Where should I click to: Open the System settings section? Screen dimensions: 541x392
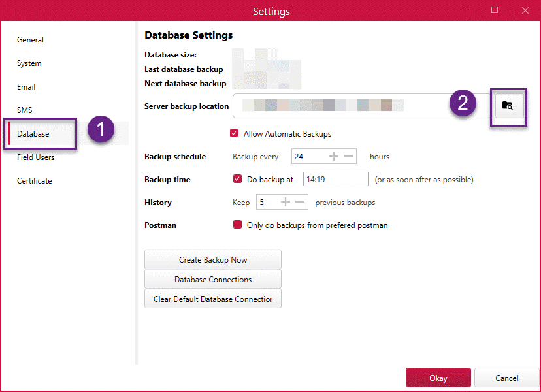pyautogui.click(x=29, y=63)
